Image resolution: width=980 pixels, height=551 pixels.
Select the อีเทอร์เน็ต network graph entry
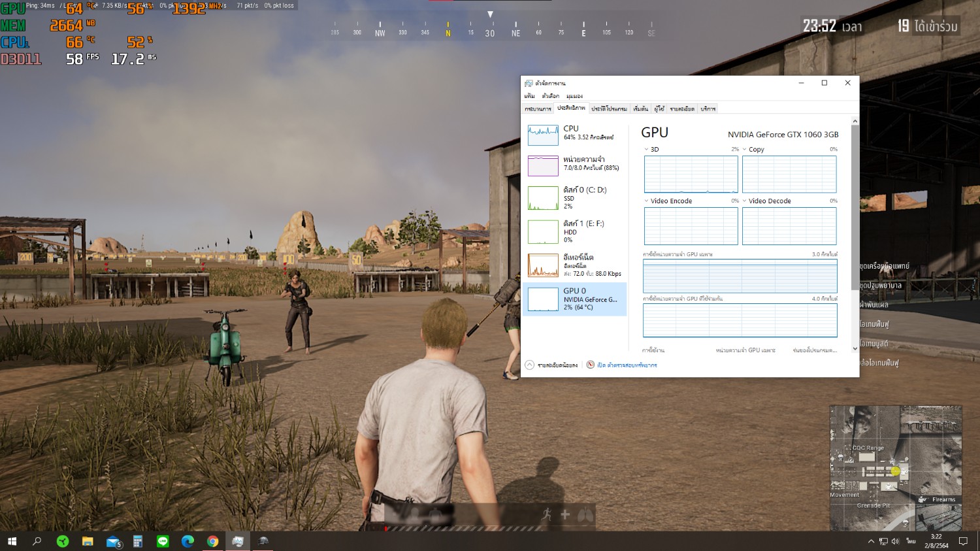[x=574, y=265]
